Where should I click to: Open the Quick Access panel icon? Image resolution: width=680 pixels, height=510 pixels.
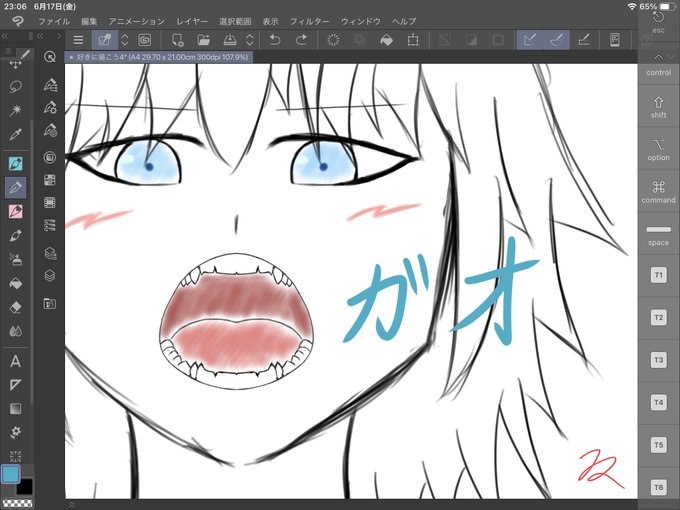(x=50, y=57)
